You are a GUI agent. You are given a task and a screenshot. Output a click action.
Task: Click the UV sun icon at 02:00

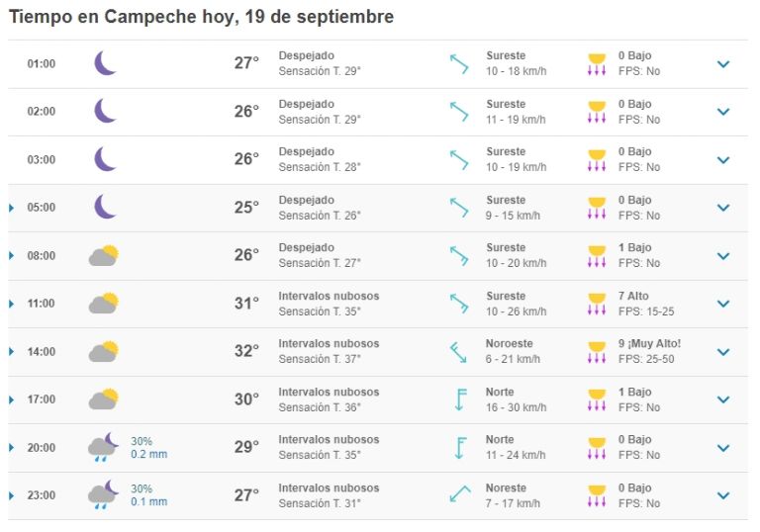(597, 112)
